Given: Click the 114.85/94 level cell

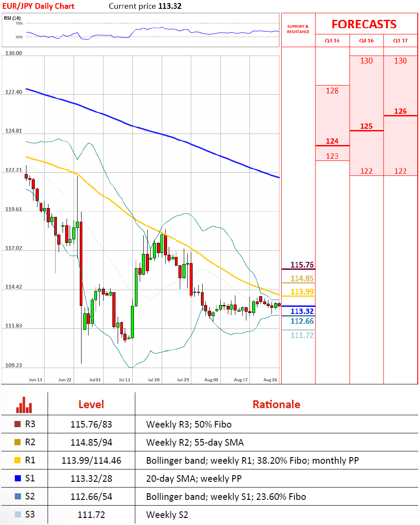Looking at the screenshot, I should 91,443.
